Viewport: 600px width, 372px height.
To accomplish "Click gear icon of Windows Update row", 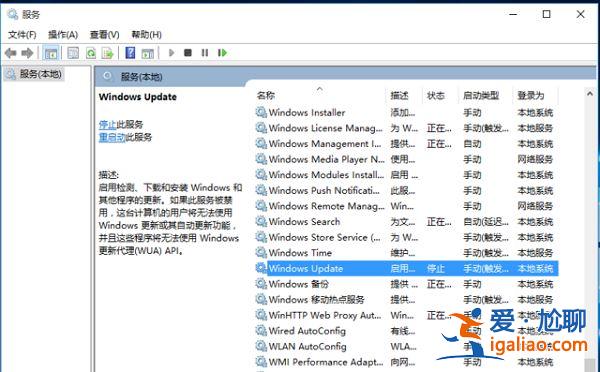I will pos(261,268).
